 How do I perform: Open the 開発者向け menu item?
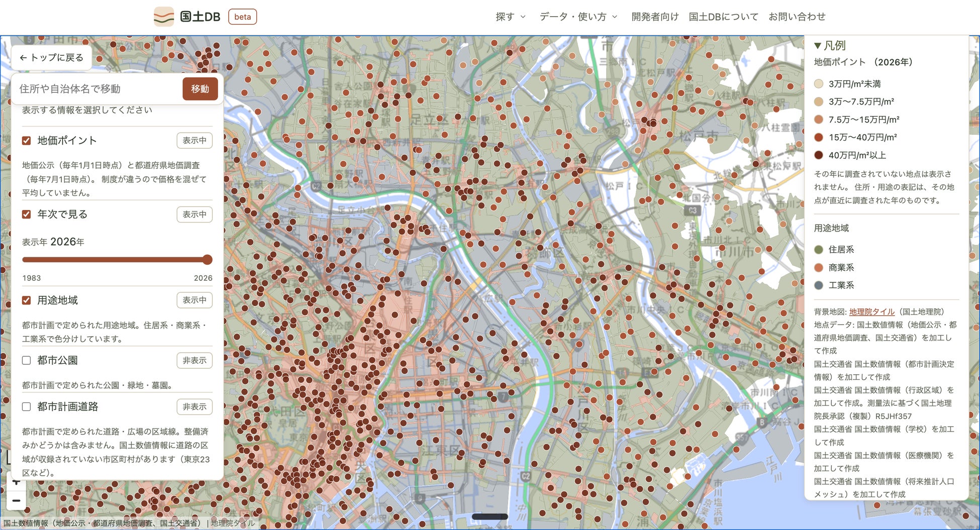point(655,17)
